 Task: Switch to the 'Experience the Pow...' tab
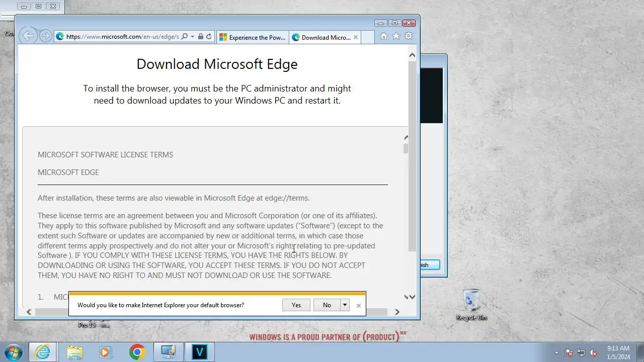(x=253, y=37)
